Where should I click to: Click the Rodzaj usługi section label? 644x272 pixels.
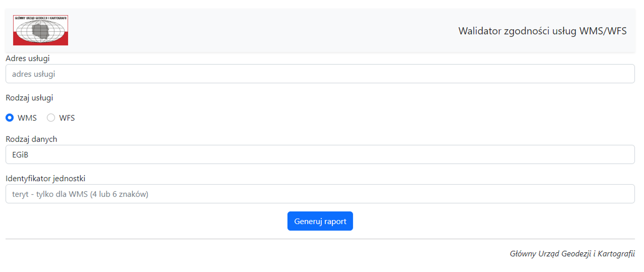[x=29, y=98]
